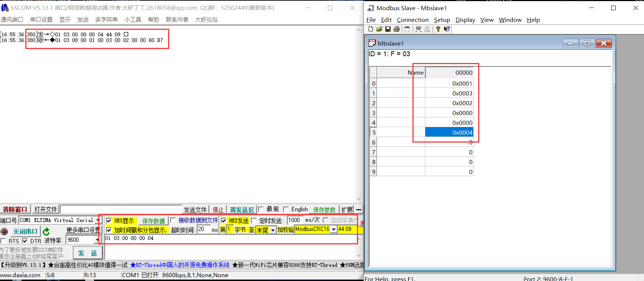
Task: Open the 串口设置 menu in SSCOM
Action: click(41, 20)
